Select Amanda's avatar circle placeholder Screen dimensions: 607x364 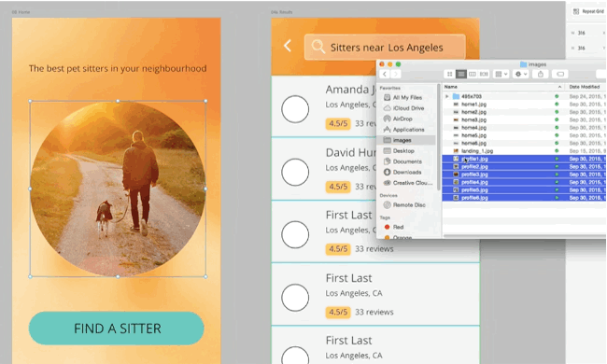click(295, 109)
